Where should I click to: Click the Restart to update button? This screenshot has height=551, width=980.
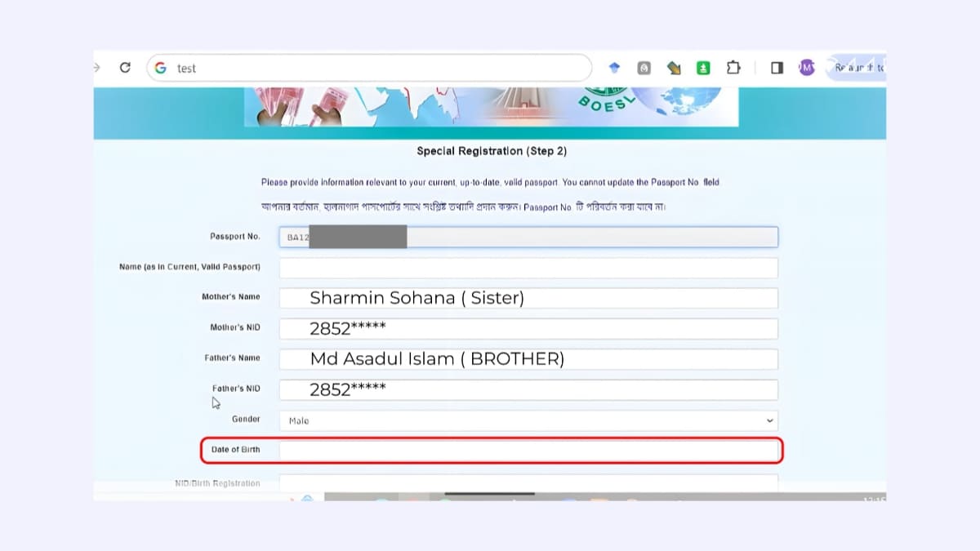(857, 68)
